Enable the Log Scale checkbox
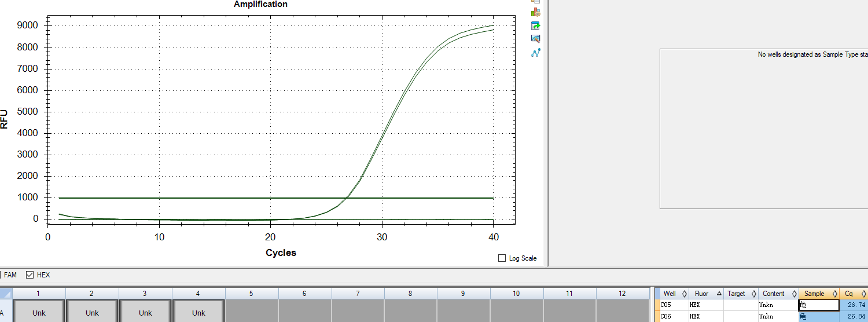This screenshot has height=322, width=868. pos(502,258)
